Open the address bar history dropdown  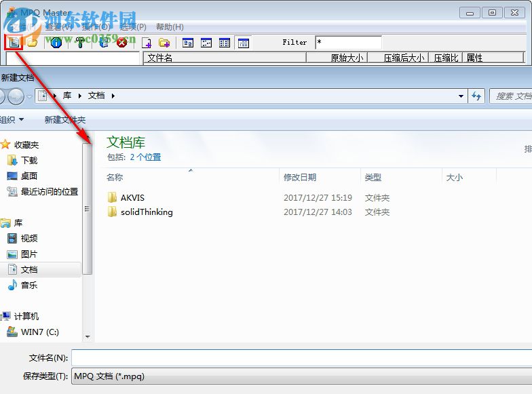pyautogui.click(x=461, y=96)
